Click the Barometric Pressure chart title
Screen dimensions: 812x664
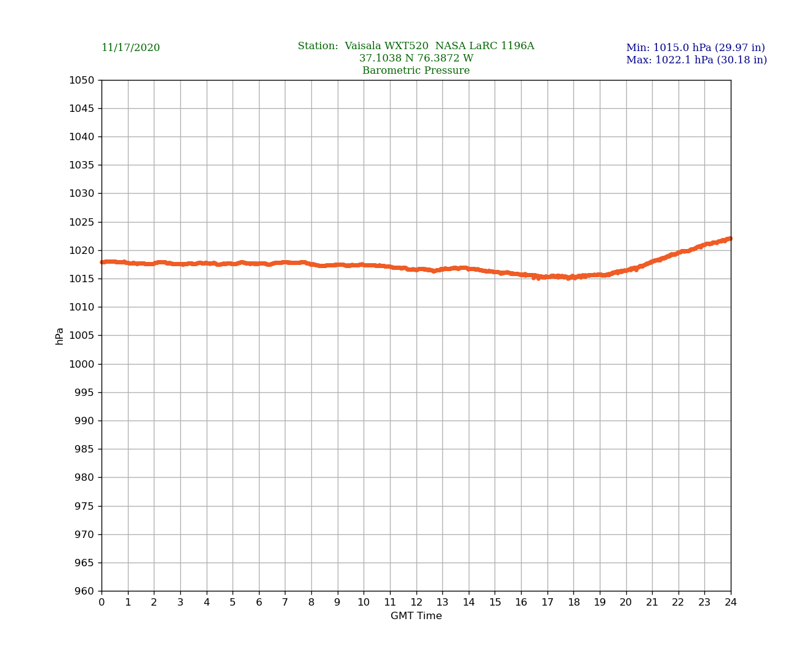(416, 71)
